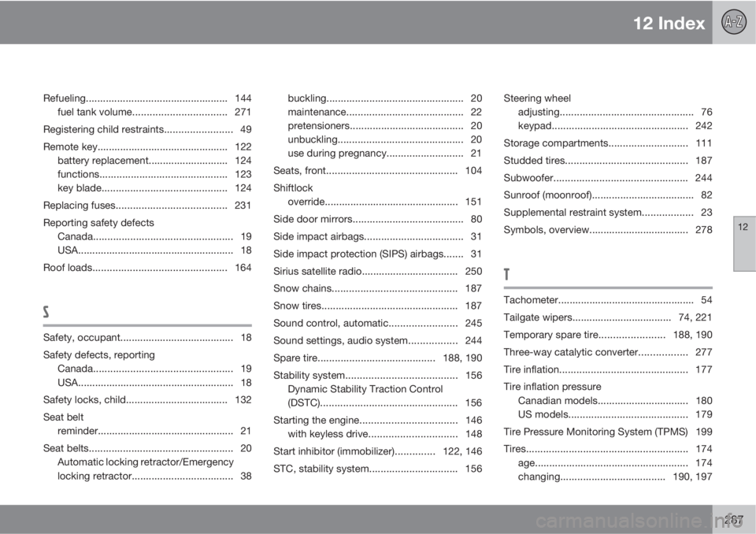Select the 'pretensioners' sub-entry
The width and height of the screenshot is (756, 534).
[x=385, y=126]
